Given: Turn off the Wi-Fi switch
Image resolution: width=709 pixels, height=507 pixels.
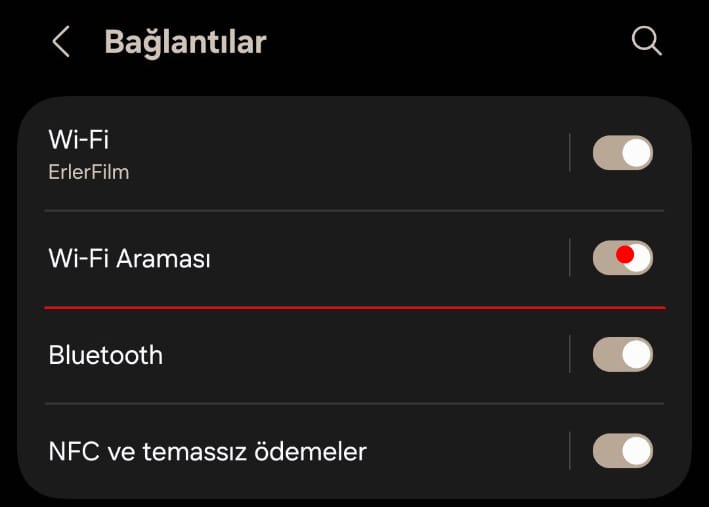Looking at the screenshot, I should pyautogui.click(x=622, y=153).
